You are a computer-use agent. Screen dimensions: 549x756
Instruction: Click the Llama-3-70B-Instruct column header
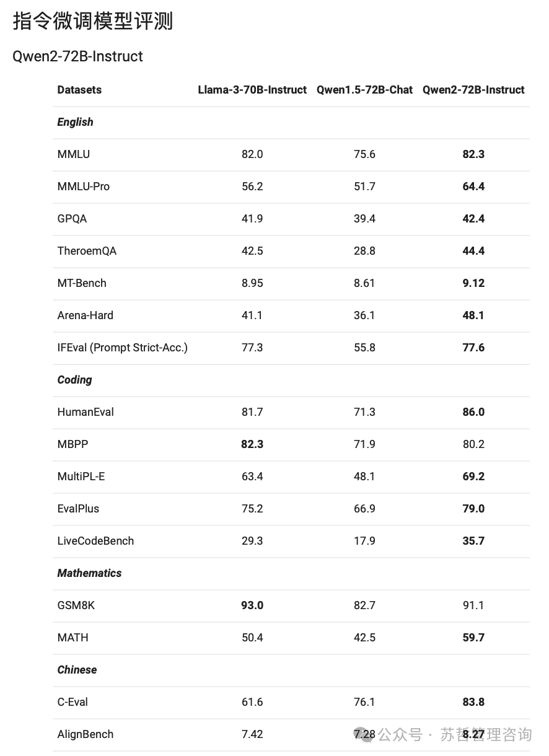coord(252,90)
